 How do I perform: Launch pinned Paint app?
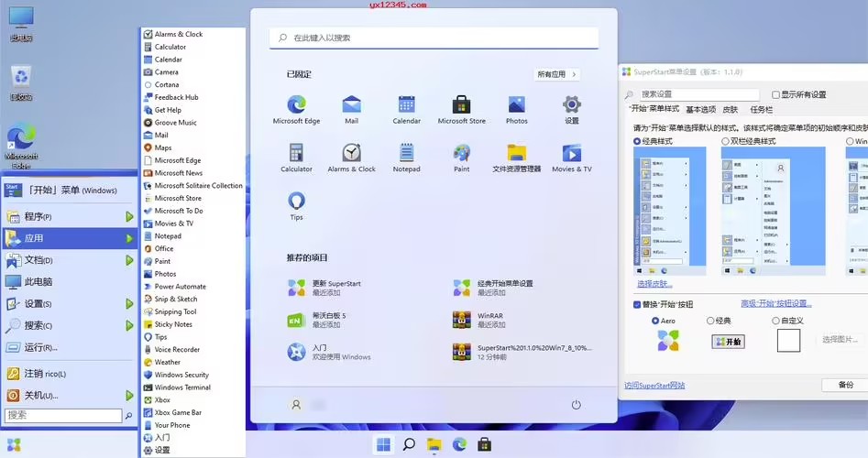coord(461,158)
